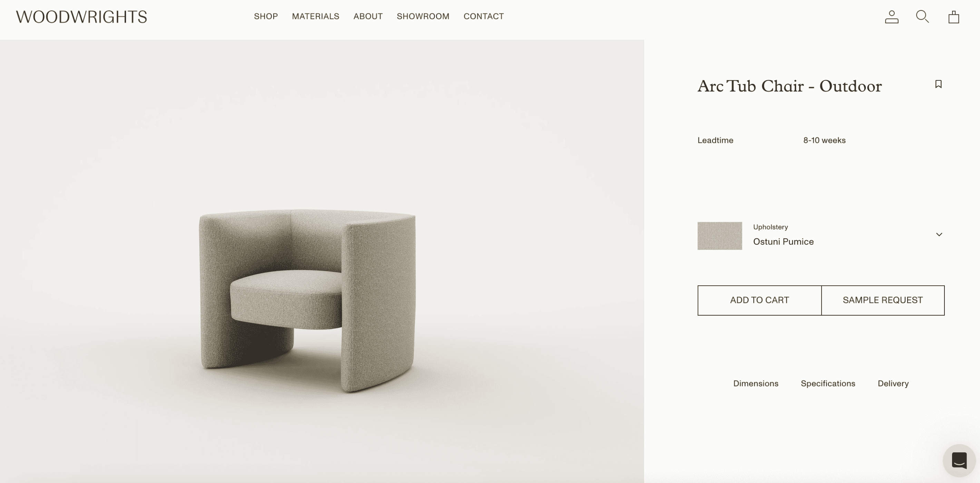
Task: Open the Ostuni Pumice upholstery selector
Action: (821, 236)
